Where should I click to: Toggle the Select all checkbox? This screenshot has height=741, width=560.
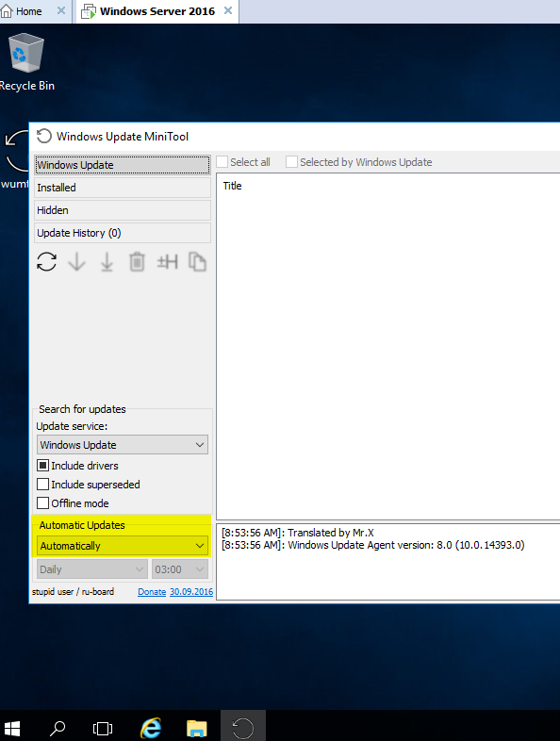222,161
